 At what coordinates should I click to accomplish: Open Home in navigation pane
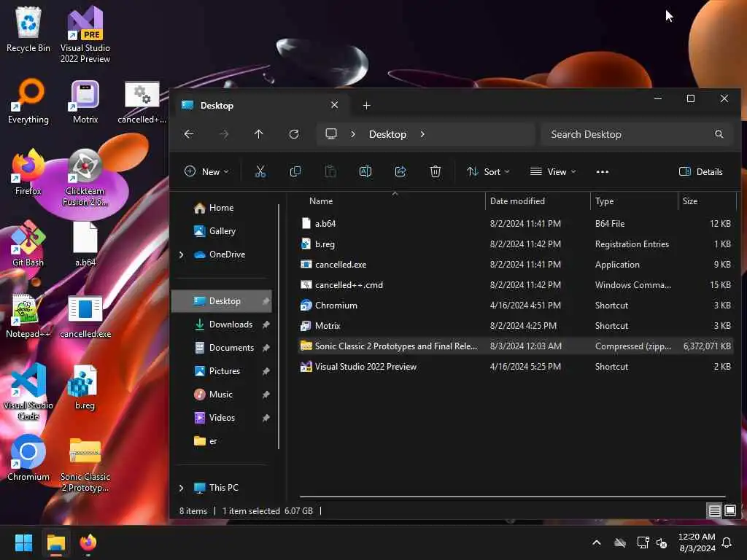pos(222,208)
